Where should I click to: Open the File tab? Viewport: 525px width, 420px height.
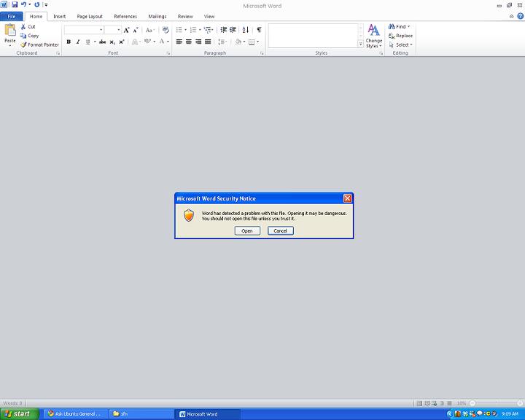pyautogui.click(x=12, y=16)
